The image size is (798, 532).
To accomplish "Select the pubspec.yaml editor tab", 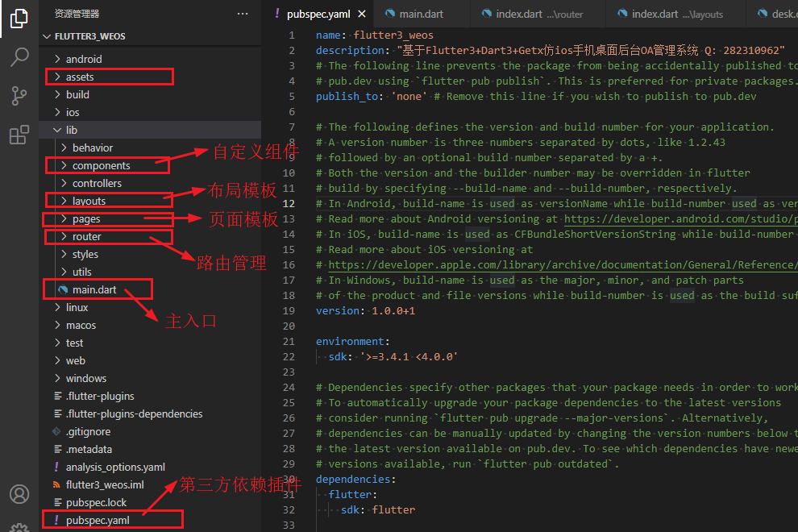I will pos(318,15).
